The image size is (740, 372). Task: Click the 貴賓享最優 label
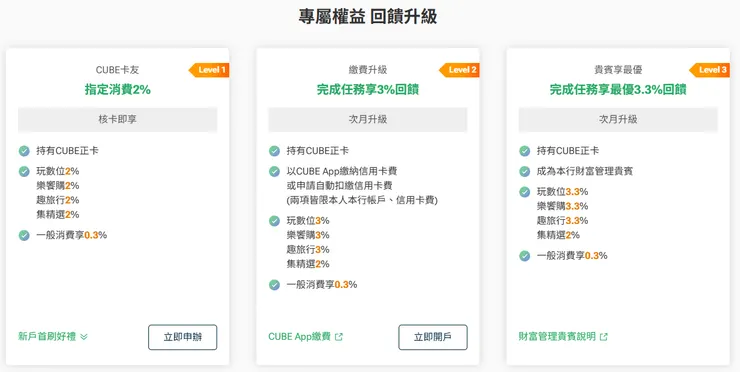coord(618,70)
